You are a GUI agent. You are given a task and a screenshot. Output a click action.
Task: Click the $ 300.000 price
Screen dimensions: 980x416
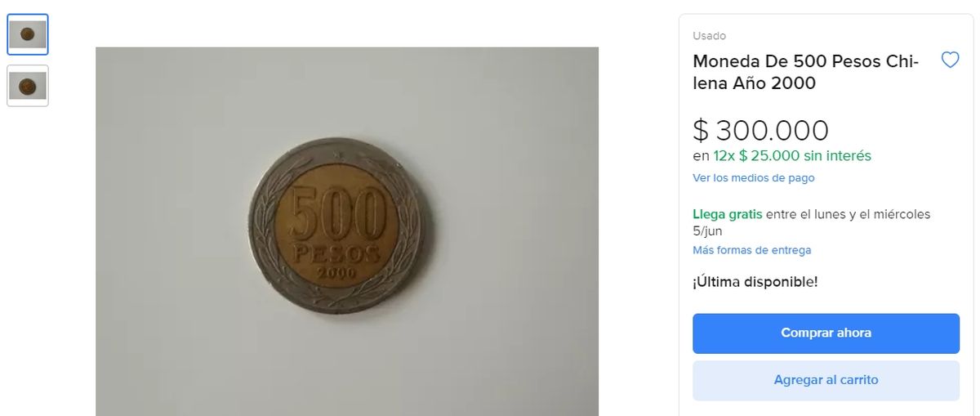coord(761,130)
